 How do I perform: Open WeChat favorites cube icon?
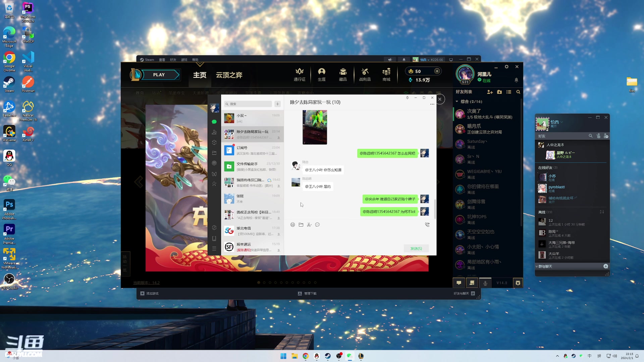(214, 142)
